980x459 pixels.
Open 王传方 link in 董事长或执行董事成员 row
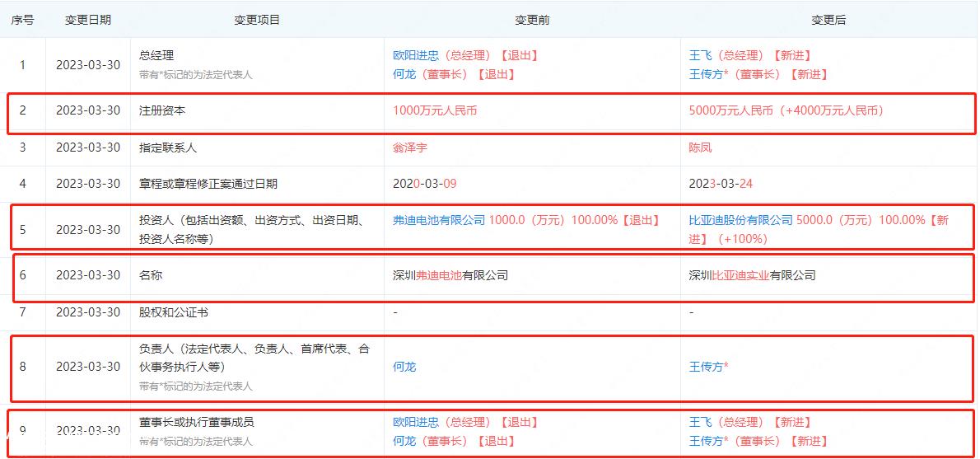tap(707, 442)
